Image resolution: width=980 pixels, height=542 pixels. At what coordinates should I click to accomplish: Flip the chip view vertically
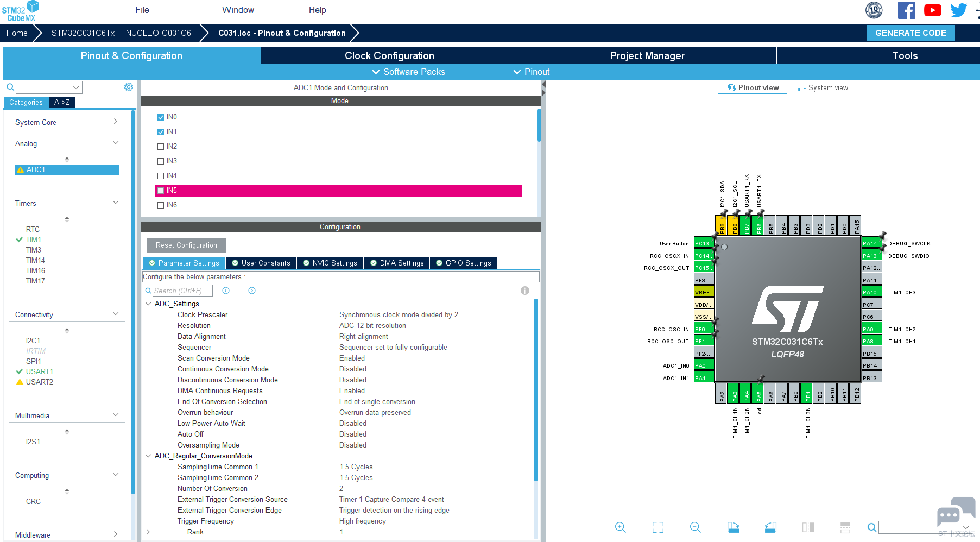pos(845,527)
